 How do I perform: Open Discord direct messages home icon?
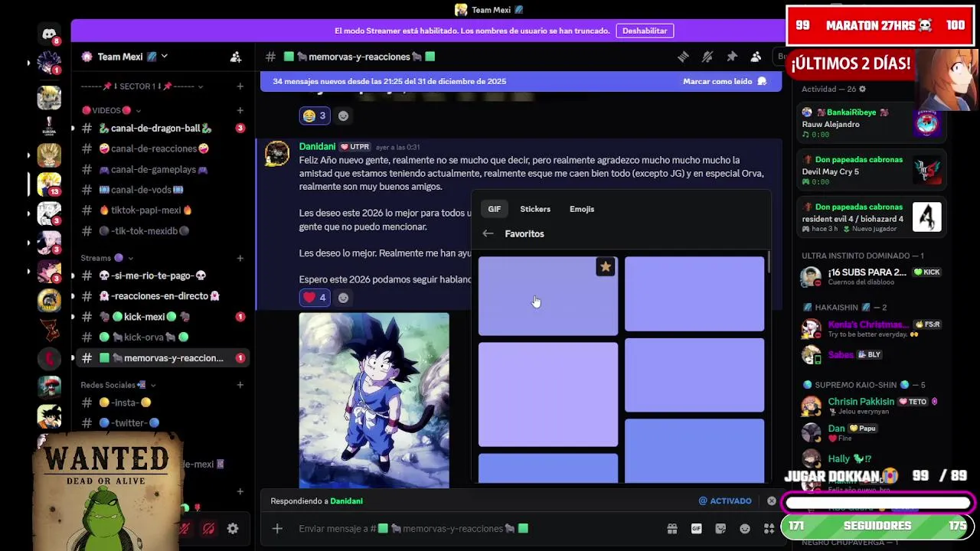[x=49, y=34]
